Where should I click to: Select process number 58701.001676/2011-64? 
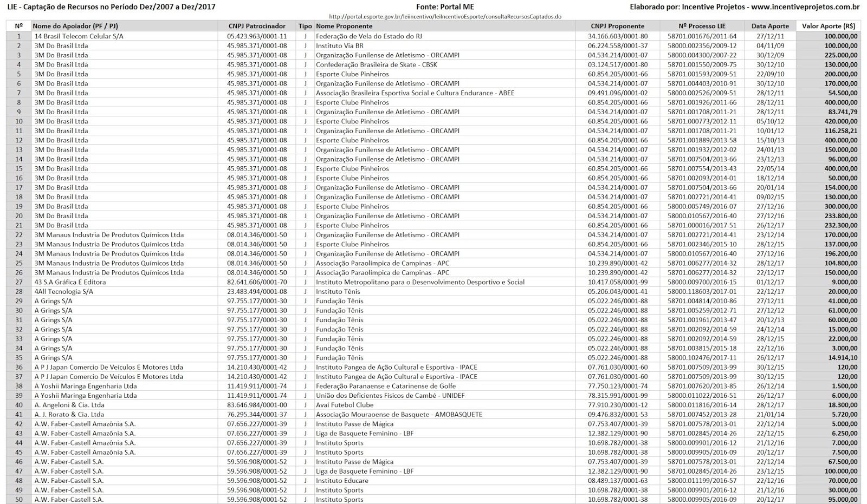702,36
